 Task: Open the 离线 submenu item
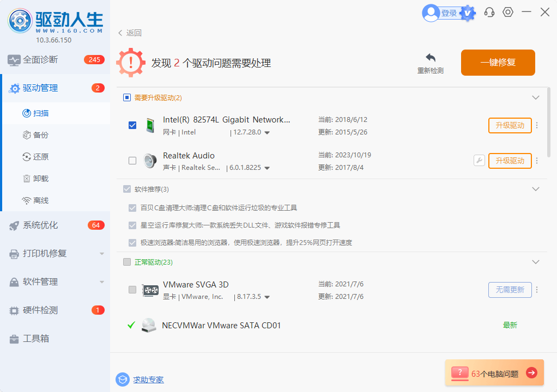(x=56, y=200)
